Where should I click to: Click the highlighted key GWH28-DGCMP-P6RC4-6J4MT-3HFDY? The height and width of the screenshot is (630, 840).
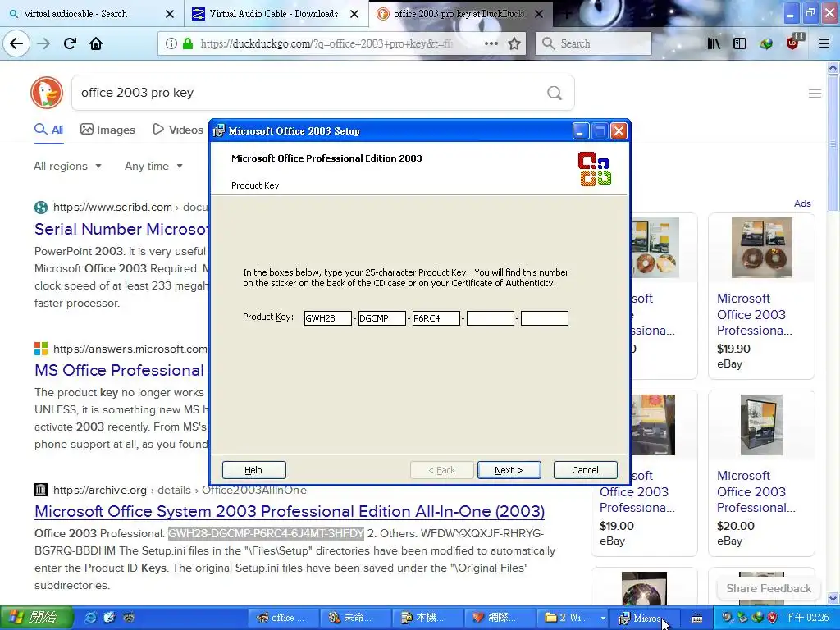pyautogui.click(x=267, y=533)
